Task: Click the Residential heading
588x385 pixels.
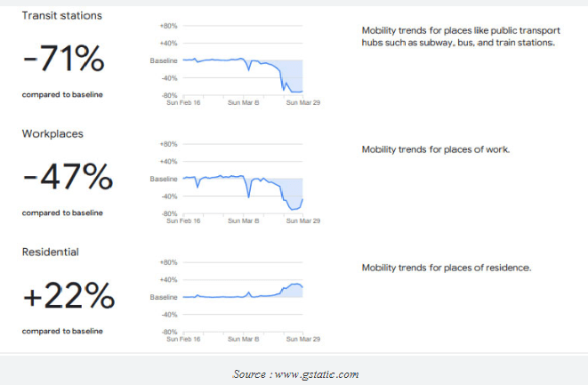Action: 51,252
